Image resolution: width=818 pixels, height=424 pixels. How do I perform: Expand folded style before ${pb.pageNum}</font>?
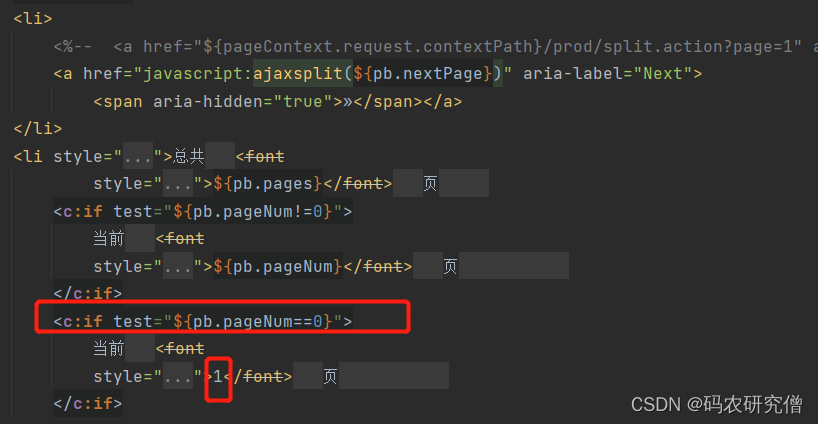point(178,266)
